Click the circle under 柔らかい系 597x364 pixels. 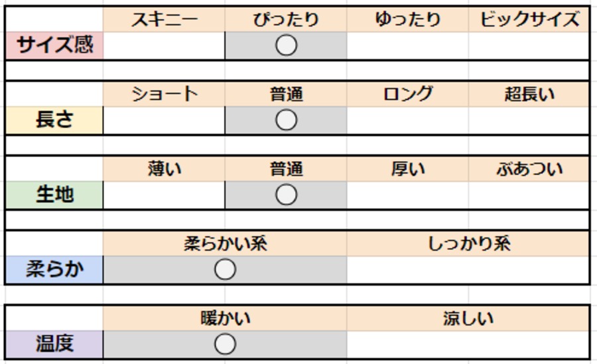tap(226, 270)
